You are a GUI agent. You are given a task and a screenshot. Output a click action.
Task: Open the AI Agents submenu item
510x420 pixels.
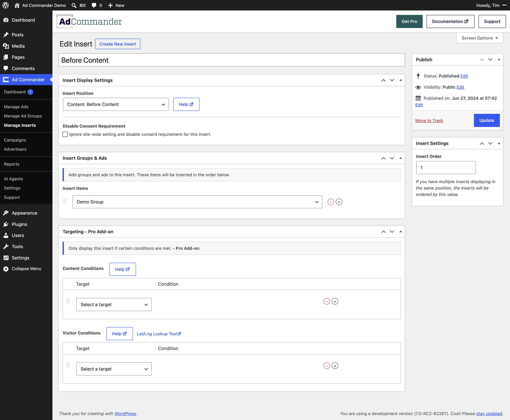13,179
